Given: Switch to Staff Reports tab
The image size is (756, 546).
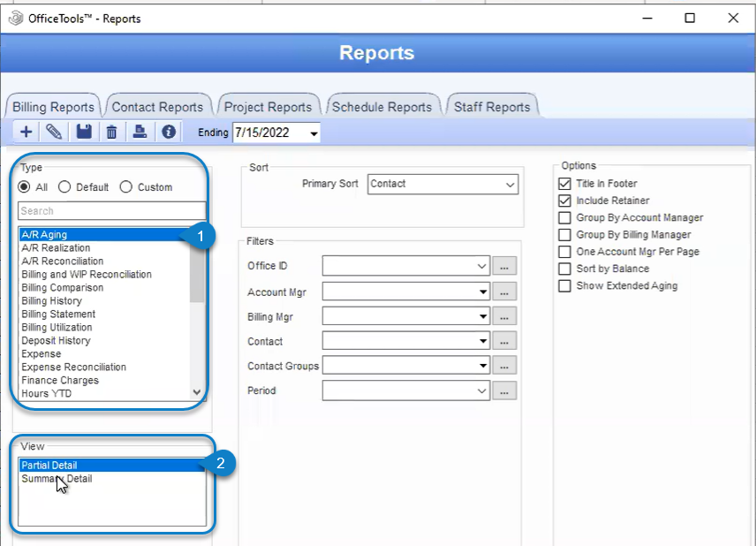Looking at the screenshot, I should tap(492, 107).
